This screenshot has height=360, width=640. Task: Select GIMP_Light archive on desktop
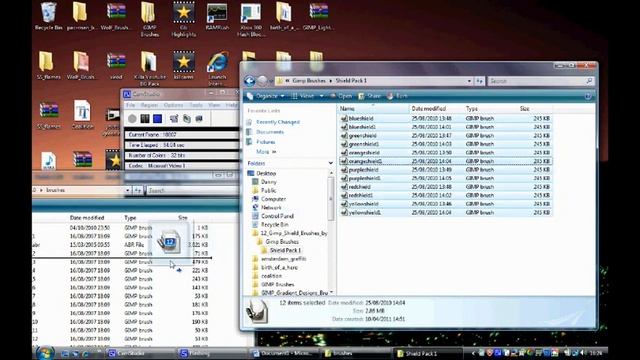[318, 16]
